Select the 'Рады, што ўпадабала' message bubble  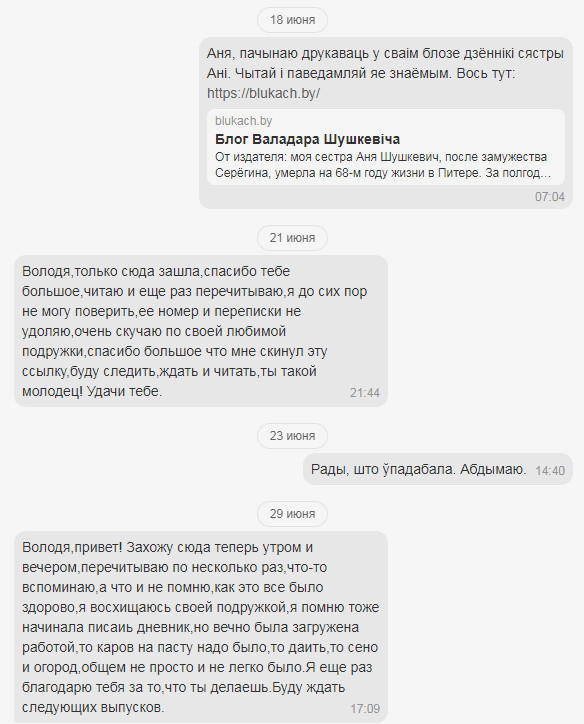click(x=438, y=470)
